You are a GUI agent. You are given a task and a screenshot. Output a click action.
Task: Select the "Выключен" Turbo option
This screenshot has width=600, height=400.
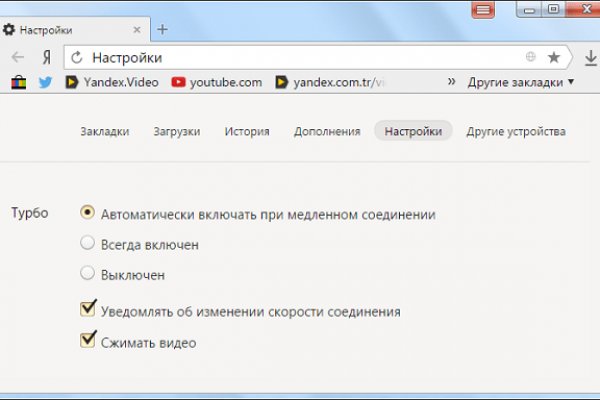88,273
